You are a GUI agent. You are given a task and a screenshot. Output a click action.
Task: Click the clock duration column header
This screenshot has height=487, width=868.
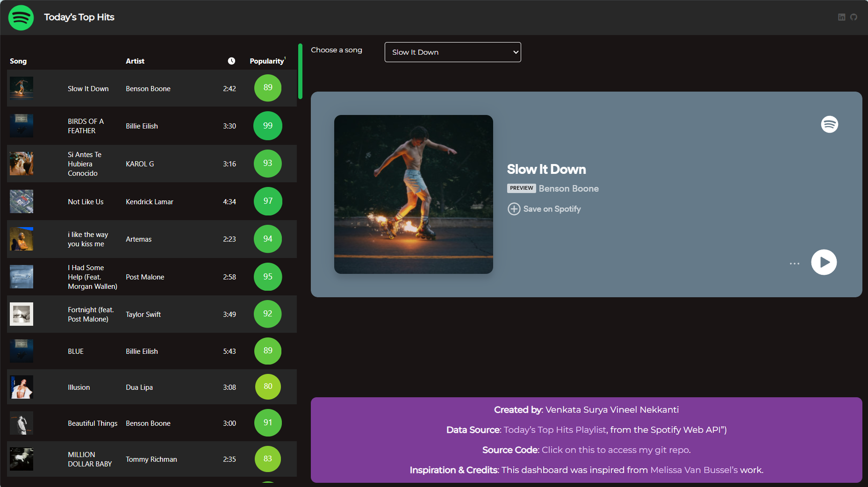[x=231, y=61]
